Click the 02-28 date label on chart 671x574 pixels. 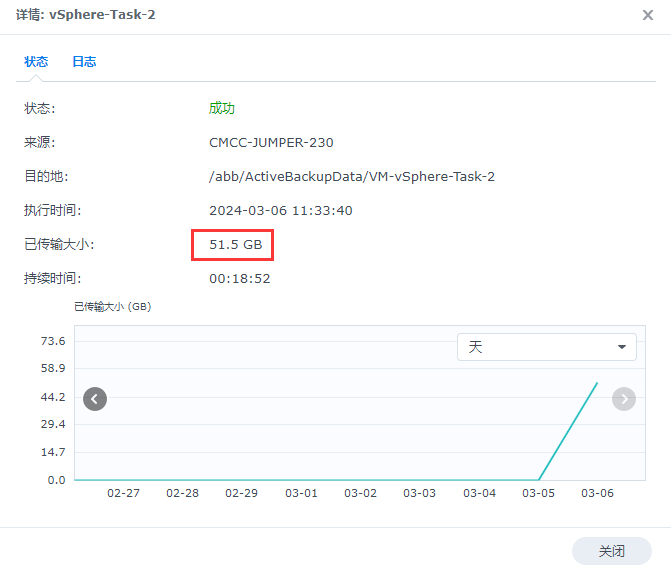tap(182, 493)
